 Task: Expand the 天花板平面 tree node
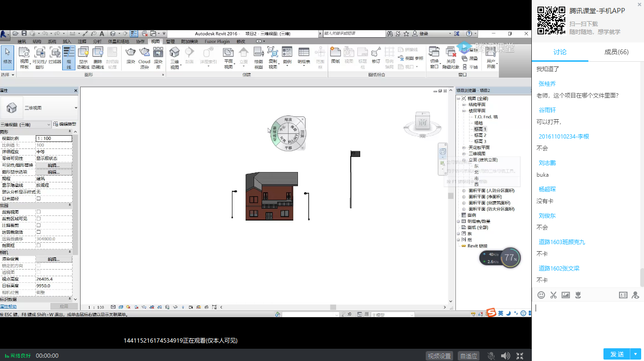click(464, 148)
